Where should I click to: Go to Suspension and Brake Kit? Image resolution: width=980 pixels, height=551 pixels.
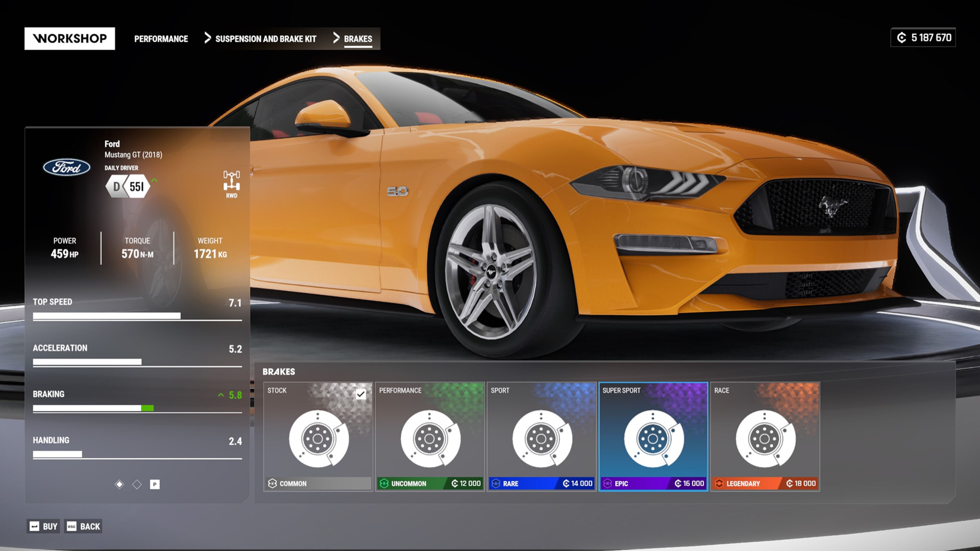[x=265, y=39]
